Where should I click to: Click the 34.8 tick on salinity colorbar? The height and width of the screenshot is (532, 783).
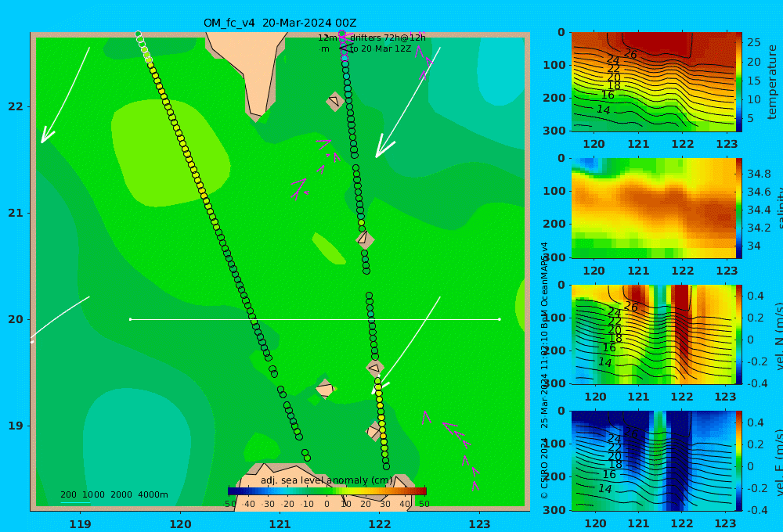[x=759, y=174]
